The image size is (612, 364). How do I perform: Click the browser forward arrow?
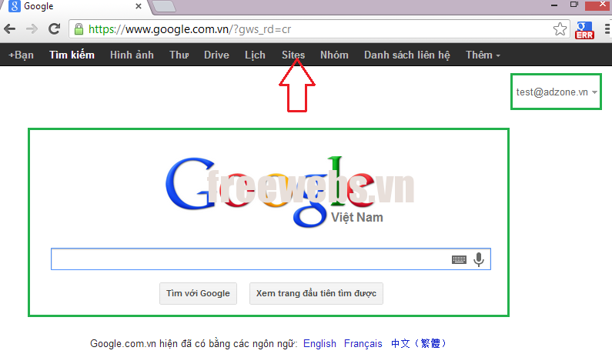tap(32, 29)
